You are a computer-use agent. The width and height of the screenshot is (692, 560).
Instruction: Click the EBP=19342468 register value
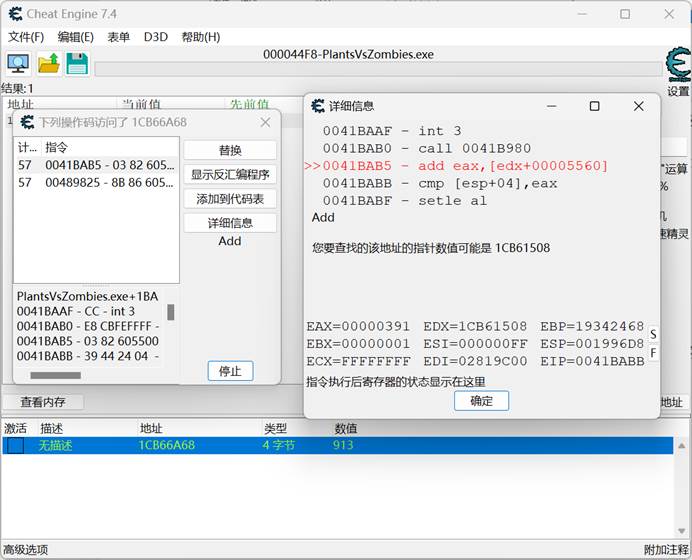click(592, 327)
